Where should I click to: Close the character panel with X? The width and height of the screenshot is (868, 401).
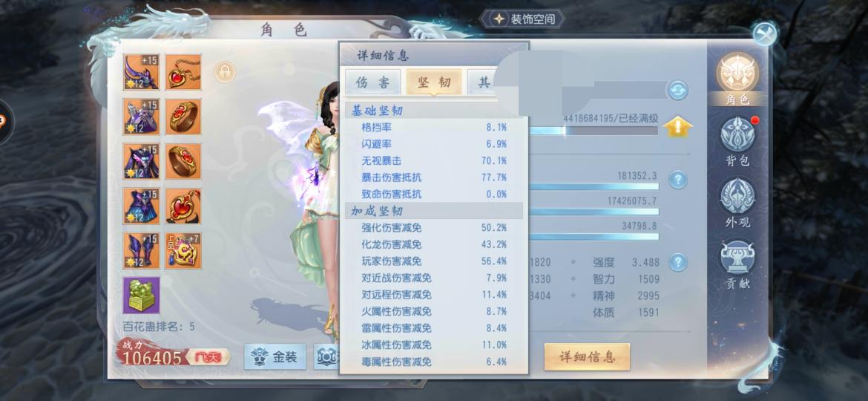(x=765, y=34)
